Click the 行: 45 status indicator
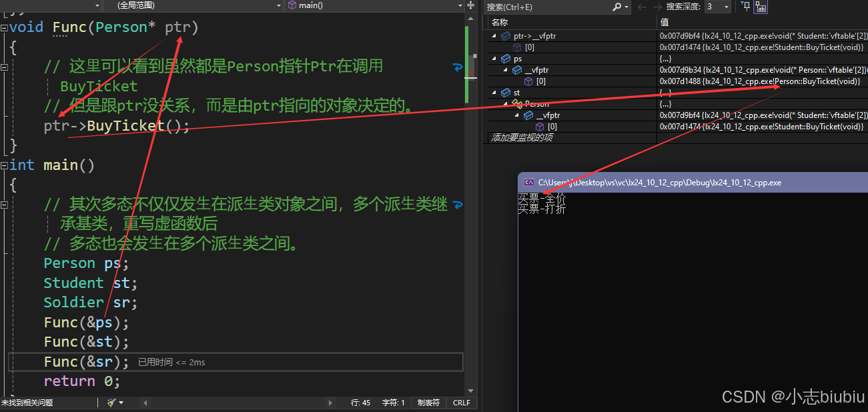Viewport: 868px width, 412px height. (x=361, y=403)
